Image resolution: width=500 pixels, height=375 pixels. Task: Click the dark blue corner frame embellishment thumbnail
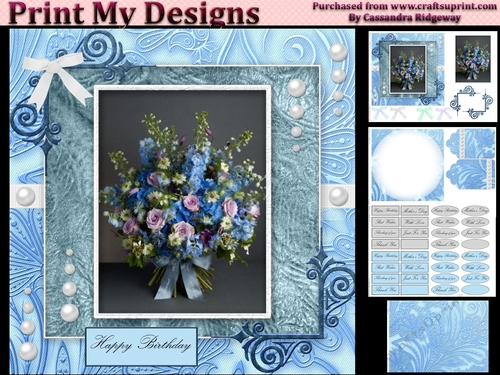471,102
